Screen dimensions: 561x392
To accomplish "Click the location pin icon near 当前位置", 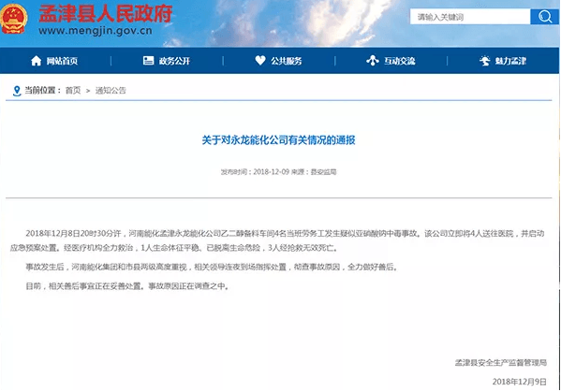I will tap(17, 91).
